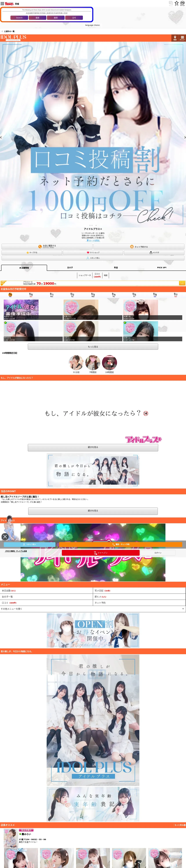186x868 pixels.
Task: Open the map pin icon in shop header
Action: coord(175,38)
